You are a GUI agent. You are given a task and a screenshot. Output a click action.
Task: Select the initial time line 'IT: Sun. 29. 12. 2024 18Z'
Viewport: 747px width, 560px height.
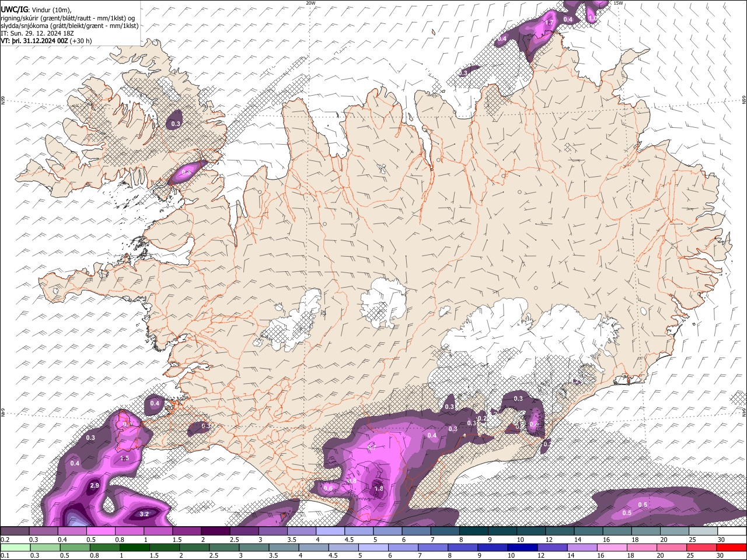click(x=37, y=33)
